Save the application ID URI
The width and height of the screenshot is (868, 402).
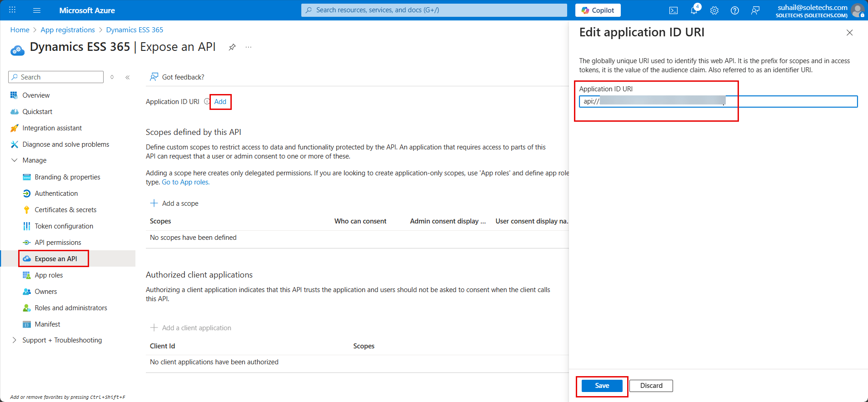(602, 386)
